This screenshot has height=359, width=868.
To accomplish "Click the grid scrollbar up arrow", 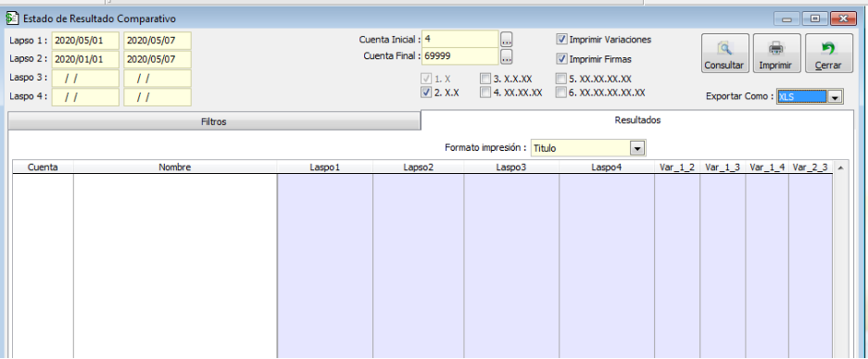I will click(840, 167).
